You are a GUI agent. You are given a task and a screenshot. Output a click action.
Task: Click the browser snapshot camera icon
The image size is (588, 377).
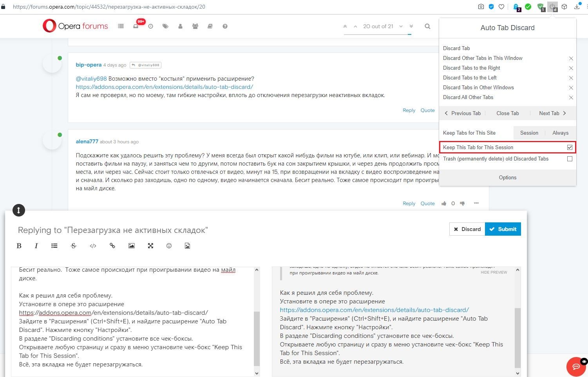[481, 7]
